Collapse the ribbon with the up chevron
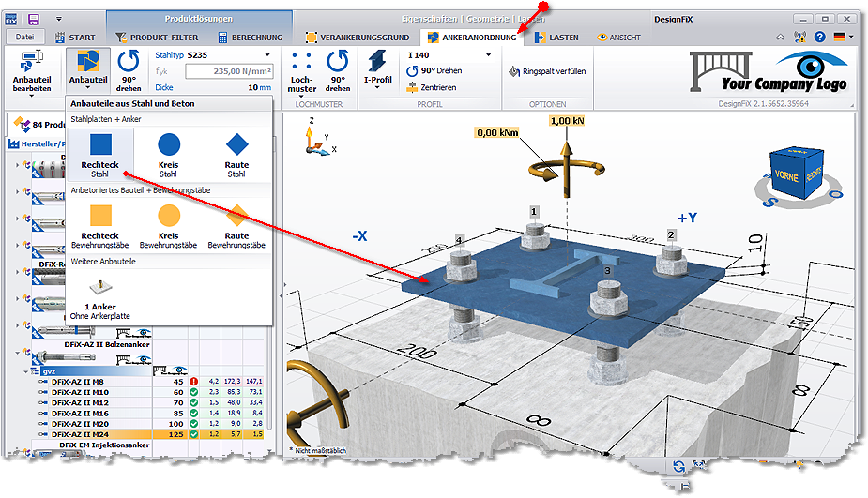 click(781, 38)
